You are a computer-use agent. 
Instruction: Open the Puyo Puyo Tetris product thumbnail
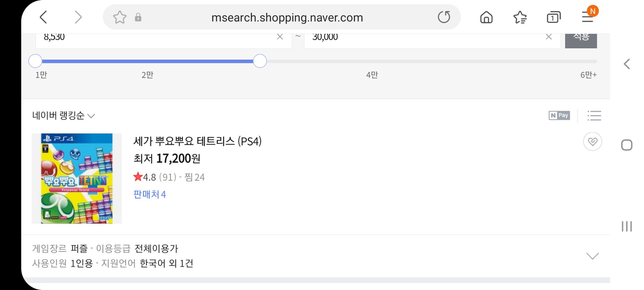pos(77,179)
